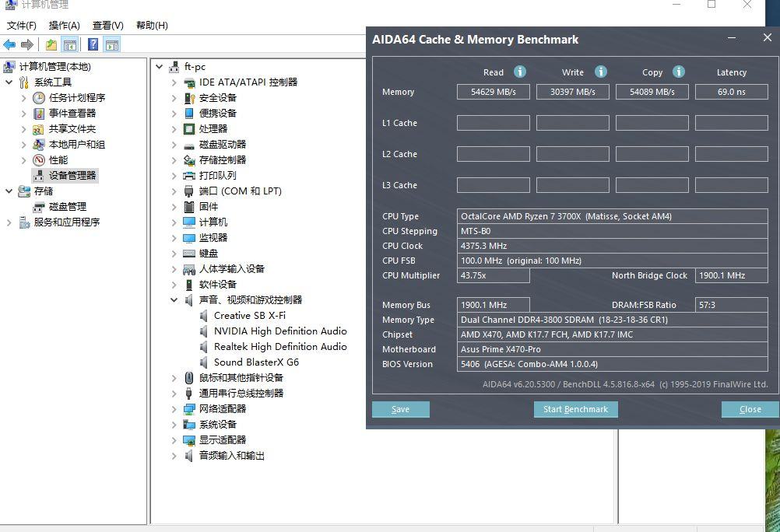Open the 操作(A) menu
This screenshot has width=780, height=532.
coord(64,26)
